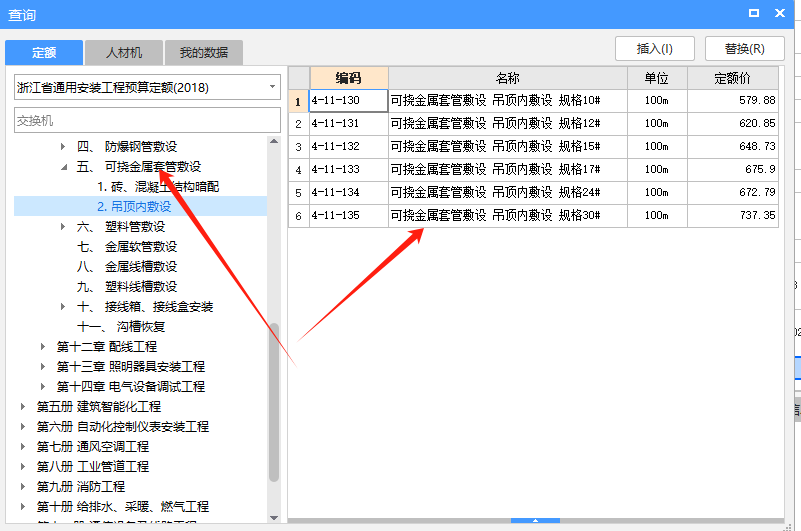Expand 第十册 给排水、采暖、燃气工程
Image resolution: width=801 pixels, height=531 pixels.
click(23, 506)
